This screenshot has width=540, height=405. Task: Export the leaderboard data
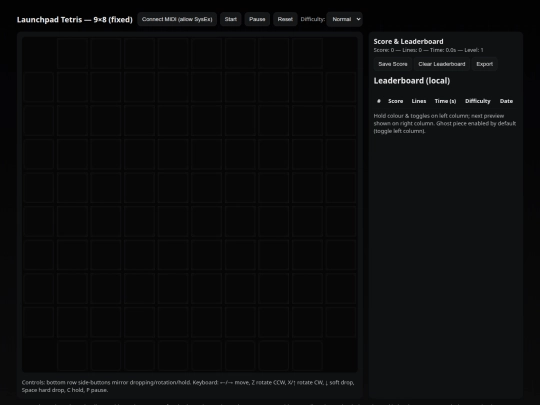coord(485,64)
